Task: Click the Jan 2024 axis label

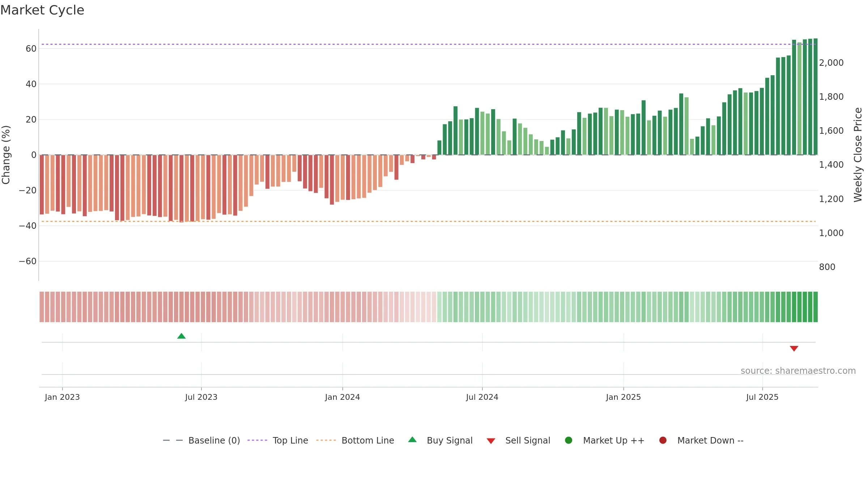Action: click(x=342, y=397)
